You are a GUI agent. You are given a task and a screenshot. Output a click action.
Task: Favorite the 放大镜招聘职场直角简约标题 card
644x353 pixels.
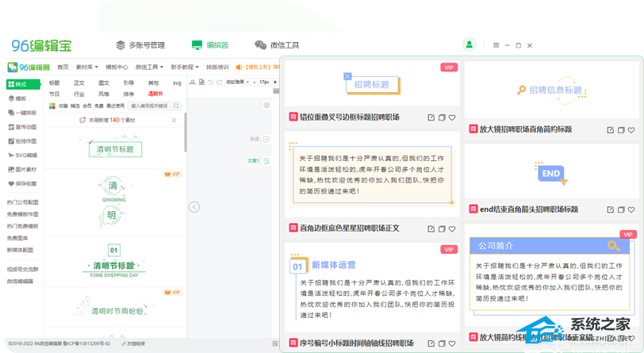click(631, 130)
